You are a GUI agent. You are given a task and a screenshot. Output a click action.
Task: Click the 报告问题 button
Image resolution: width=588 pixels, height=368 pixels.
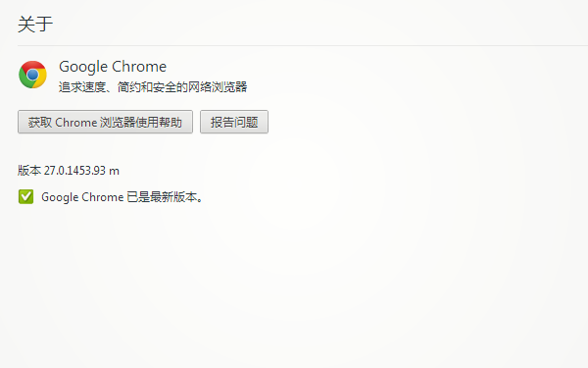[x=234, y=122]
